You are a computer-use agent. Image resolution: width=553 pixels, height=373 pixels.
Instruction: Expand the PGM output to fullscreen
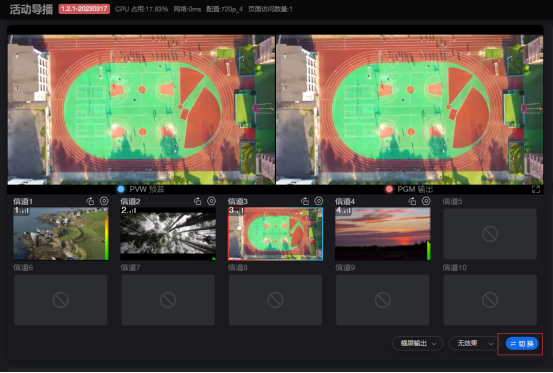[536, 189]
